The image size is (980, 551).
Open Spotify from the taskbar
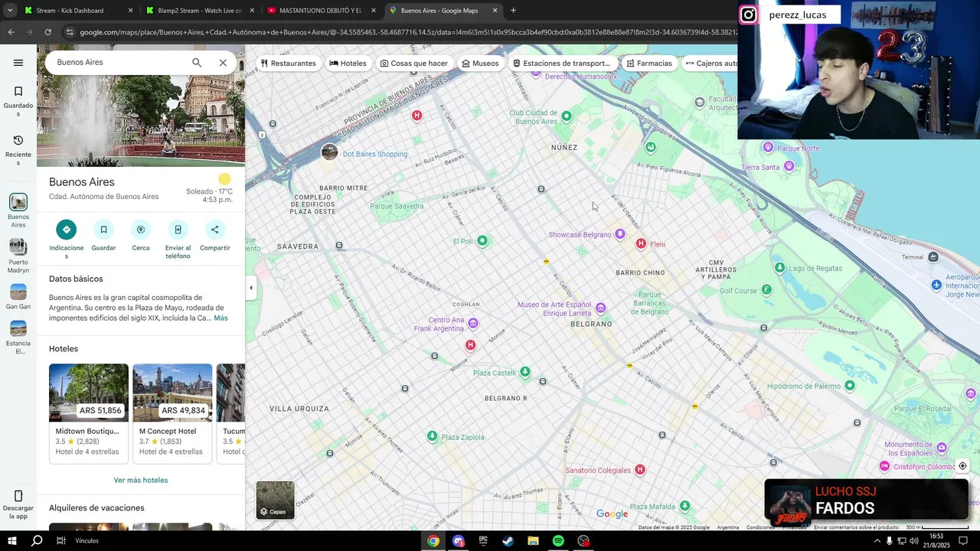(x=558, y=541)
